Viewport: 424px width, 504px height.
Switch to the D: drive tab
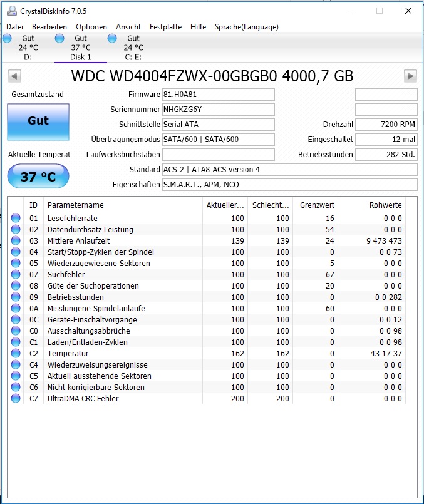pos(28,48)
